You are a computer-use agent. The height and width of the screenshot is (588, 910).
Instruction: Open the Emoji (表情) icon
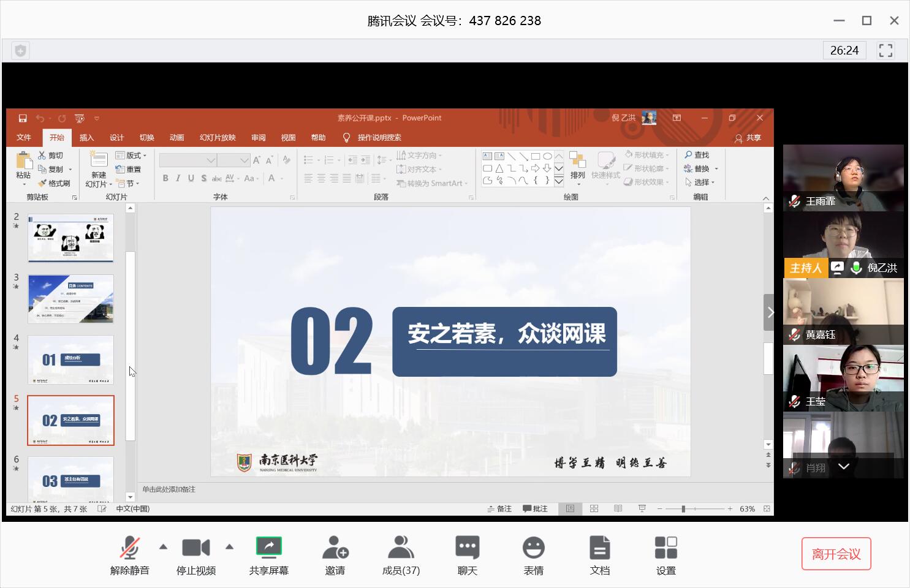(x=534, y=548)
